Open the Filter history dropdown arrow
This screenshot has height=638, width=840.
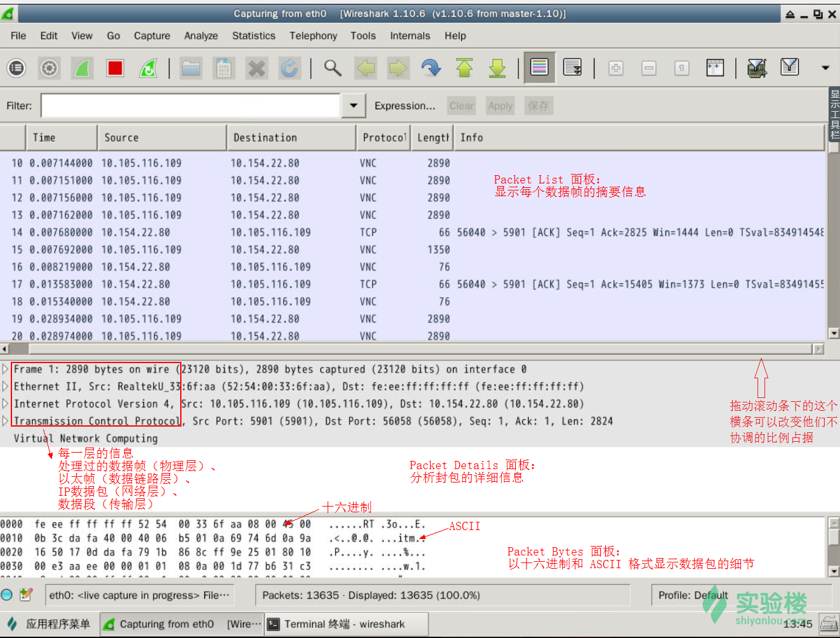(x=353, y=105)
